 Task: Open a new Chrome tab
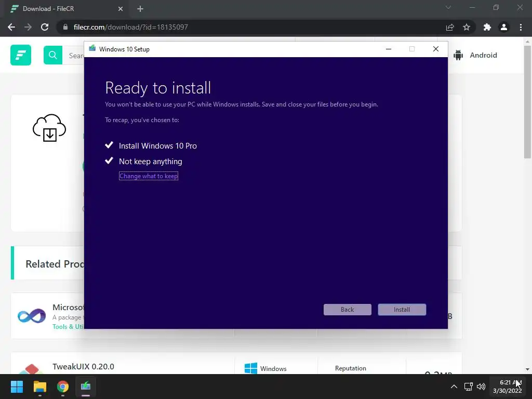coord(140,9)
